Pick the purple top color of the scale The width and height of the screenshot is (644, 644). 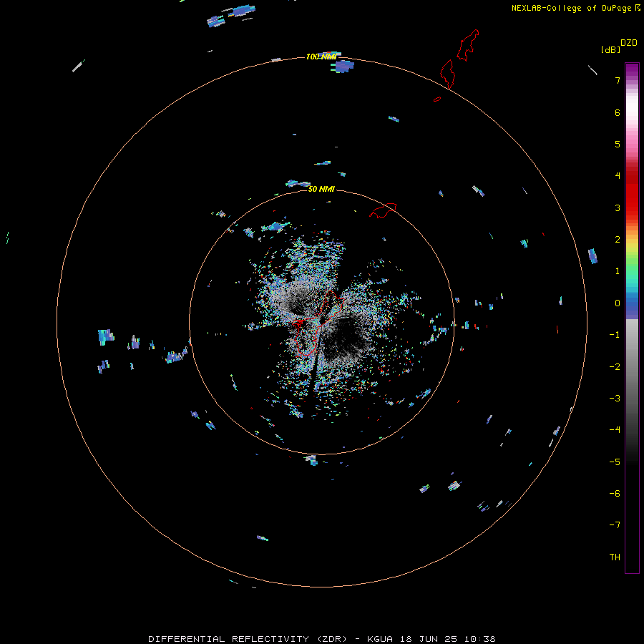632,68
